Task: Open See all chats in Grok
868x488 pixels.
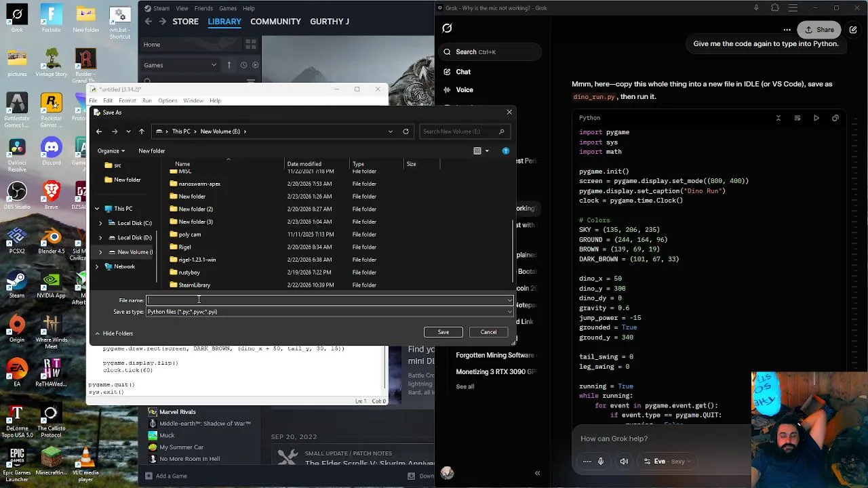Action: [x=465, y=387]
